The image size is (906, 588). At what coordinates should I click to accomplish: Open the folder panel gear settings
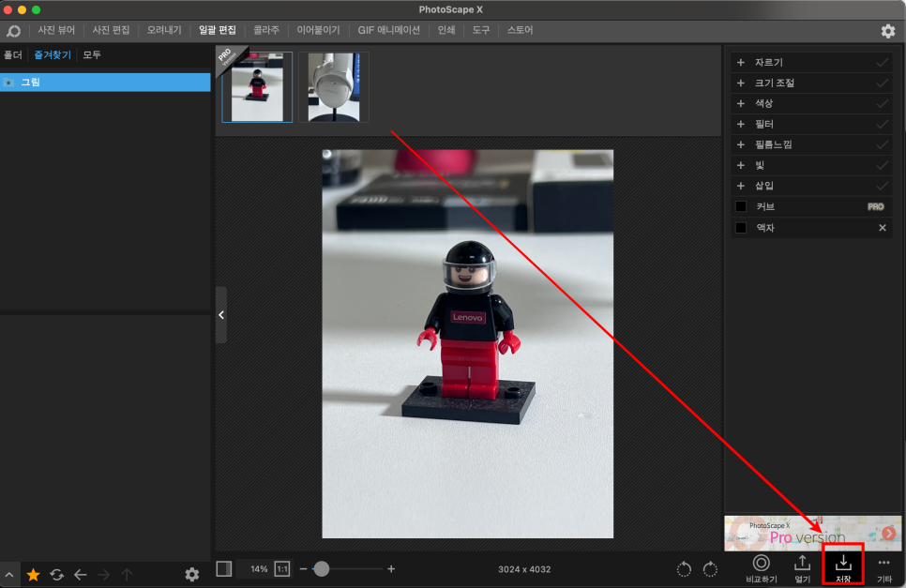[192, 574]
